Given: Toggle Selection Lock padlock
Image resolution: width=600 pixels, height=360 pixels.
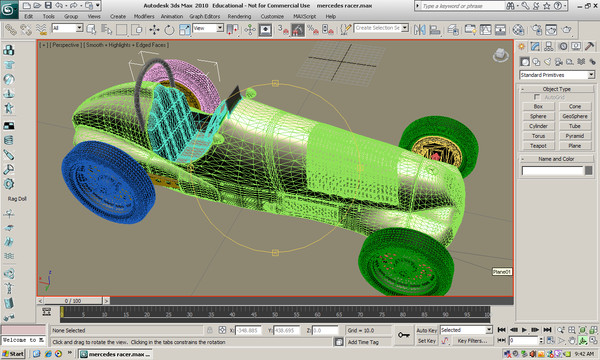Looking at the screenshot, I should 210,330.
